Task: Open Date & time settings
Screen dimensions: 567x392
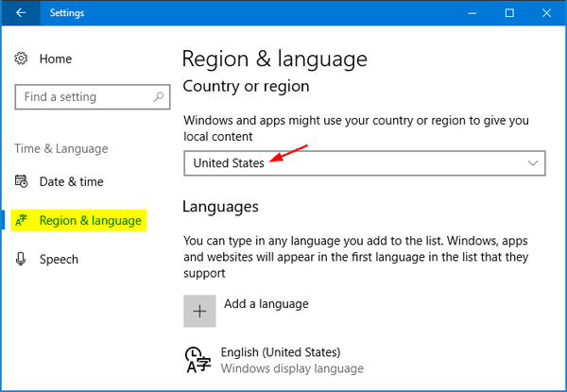Action: point(71,181)
